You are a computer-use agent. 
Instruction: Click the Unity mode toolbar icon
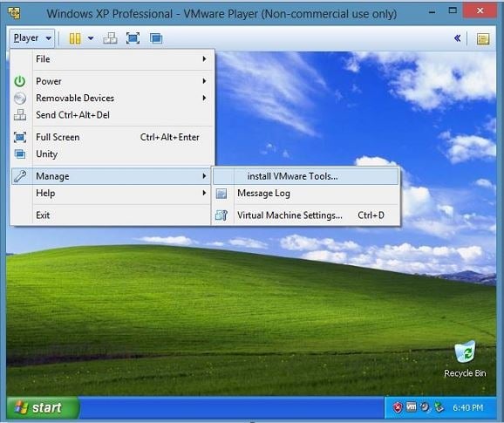(156, 38)
